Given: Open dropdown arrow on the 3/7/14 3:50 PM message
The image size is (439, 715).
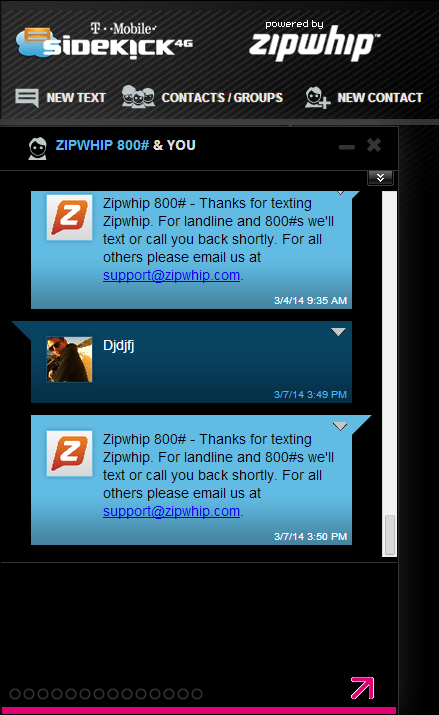Looking at the screenshot, I should tap(340, 426).
